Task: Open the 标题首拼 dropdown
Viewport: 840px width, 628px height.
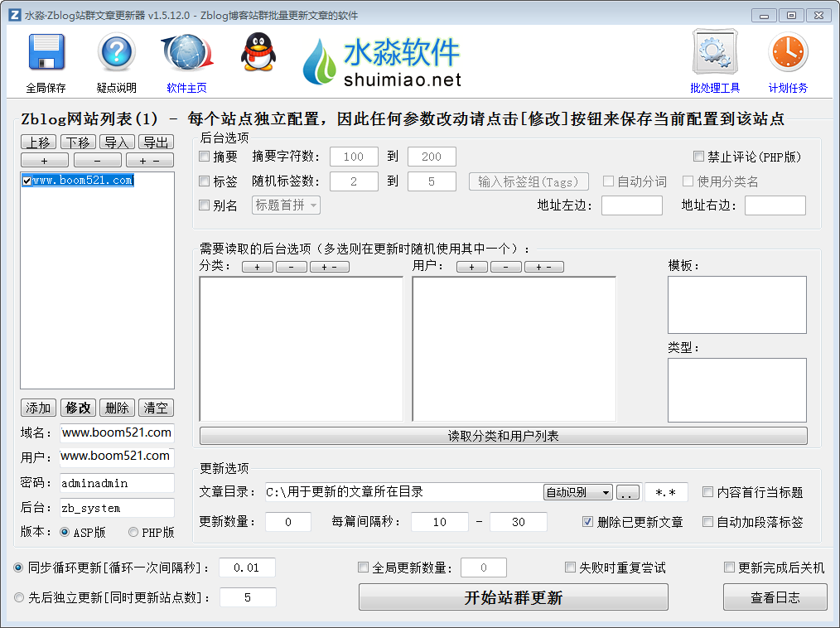Action: [286, 205]
